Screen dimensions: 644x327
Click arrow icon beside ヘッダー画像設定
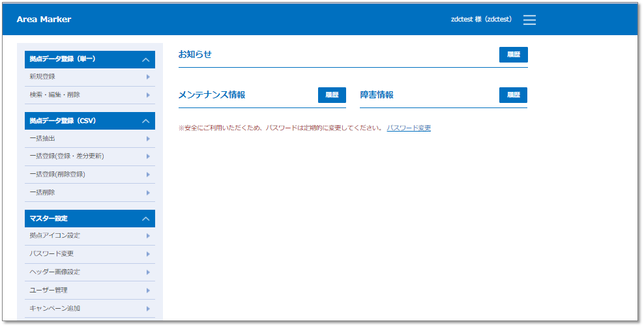[148, 272]
